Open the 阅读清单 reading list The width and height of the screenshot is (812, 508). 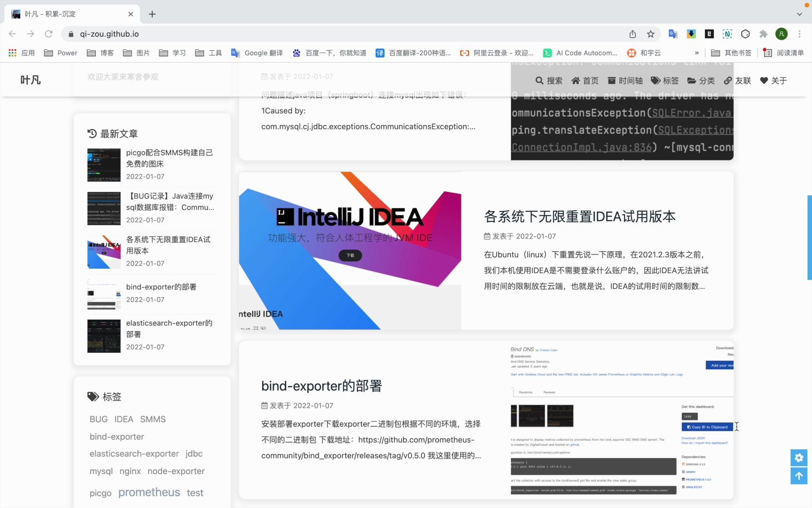point(783,53)
